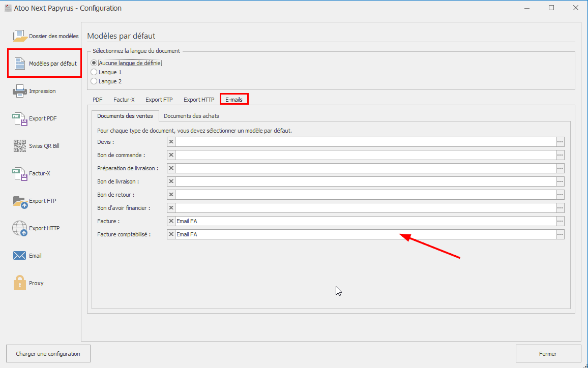This screenshot has height=368, width=588.
Task: Open the Proxy padlock settings
Action: pyautogui.click(x=20, y=283)
